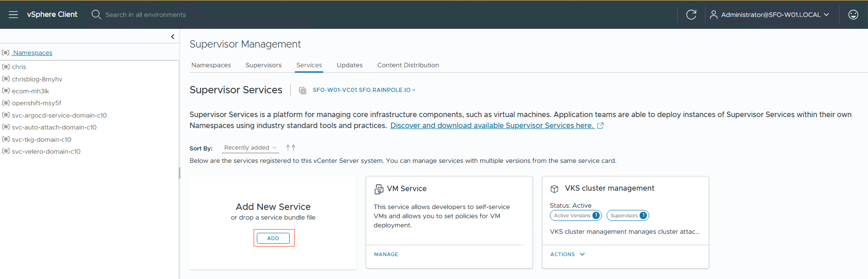The height and width of the screenshot is (279, 868).
Task: Select the svc-velero-domain-c10 namespace
Action: coord(46,151)
